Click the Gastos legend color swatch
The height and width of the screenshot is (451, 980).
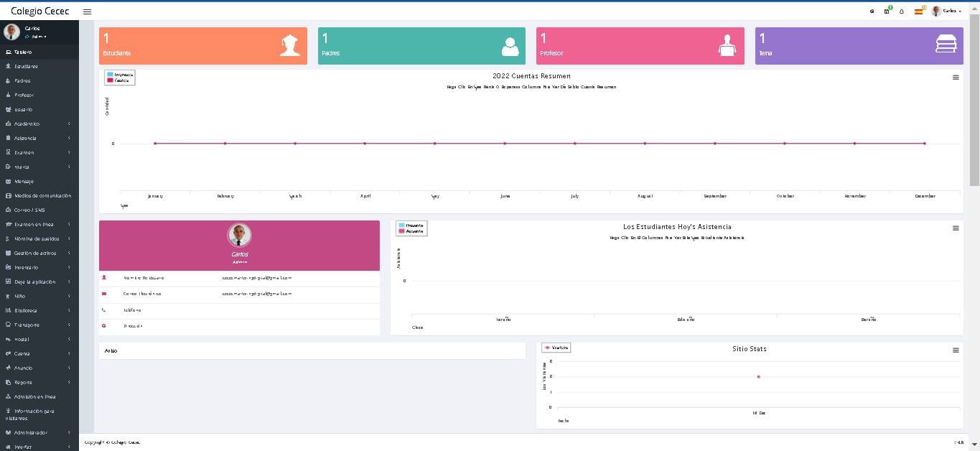(111, 80)
